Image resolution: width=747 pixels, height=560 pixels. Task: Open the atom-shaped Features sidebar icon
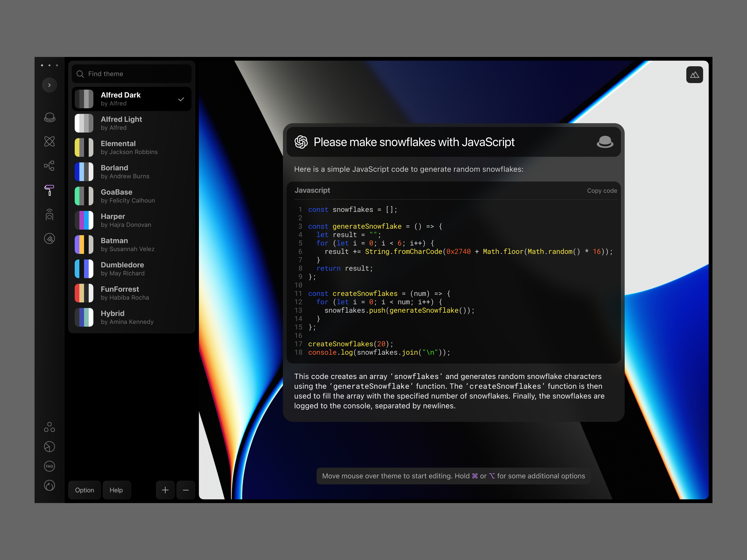pyautogui.click(x=50, y=141)
